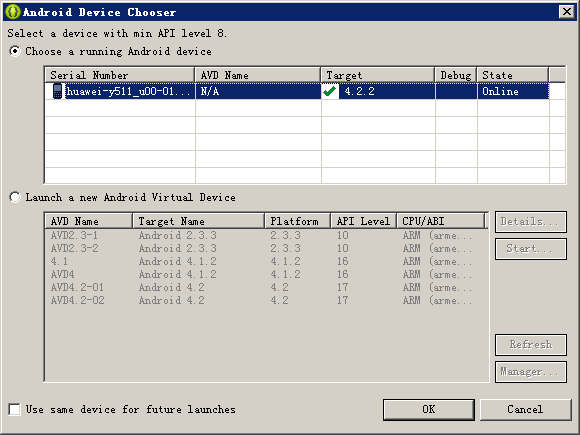Click platform 4.2 in AVD4.2-01 row

click(x=279, y=287)
